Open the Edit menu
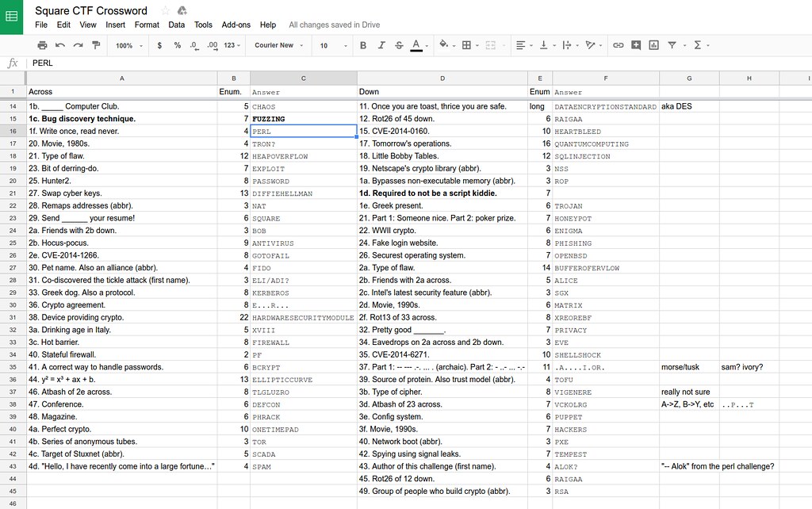The height and width of the screenshot is (509, 812). click(63, 25)
